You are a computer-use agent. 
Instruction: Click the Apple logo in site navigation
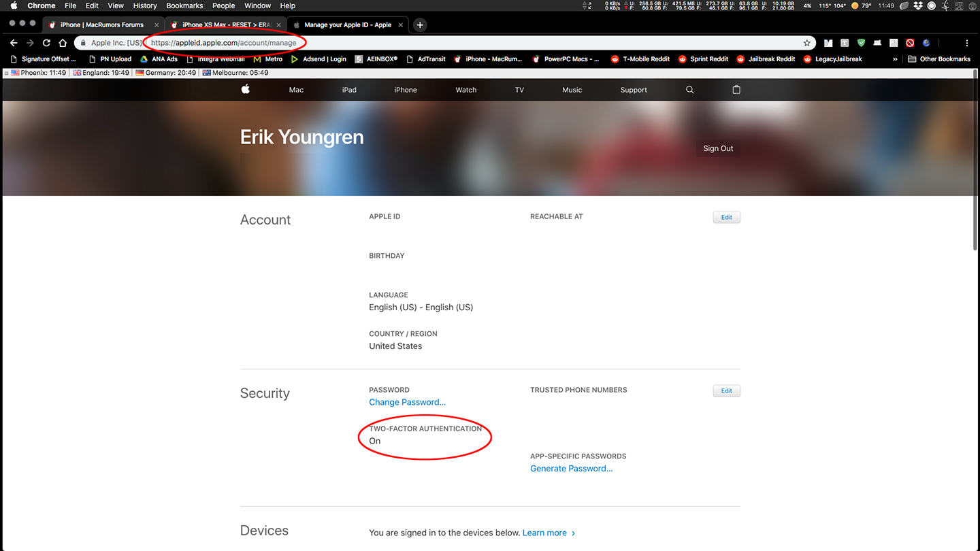(246, 89)
